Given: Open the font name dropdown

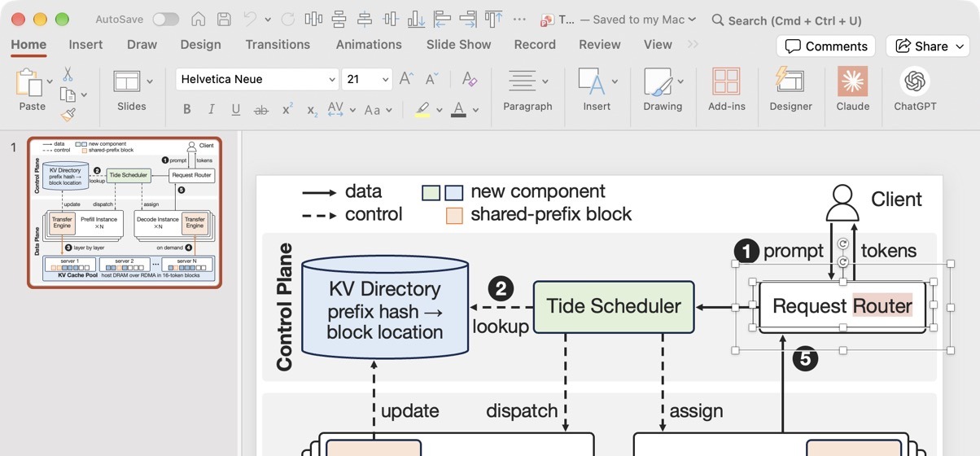Looking at the screenshot, I should [332, 80].
